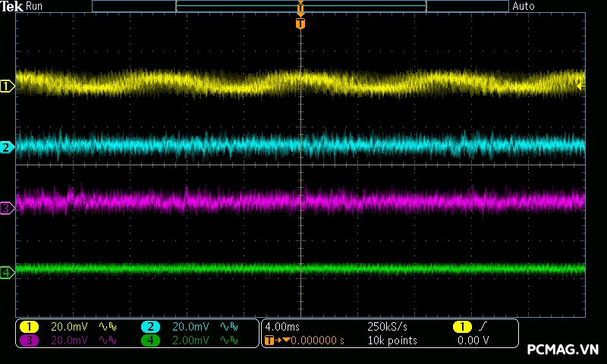Click the channel 2 cyan ground marker

pyautogui.click(x=7, y=147)
